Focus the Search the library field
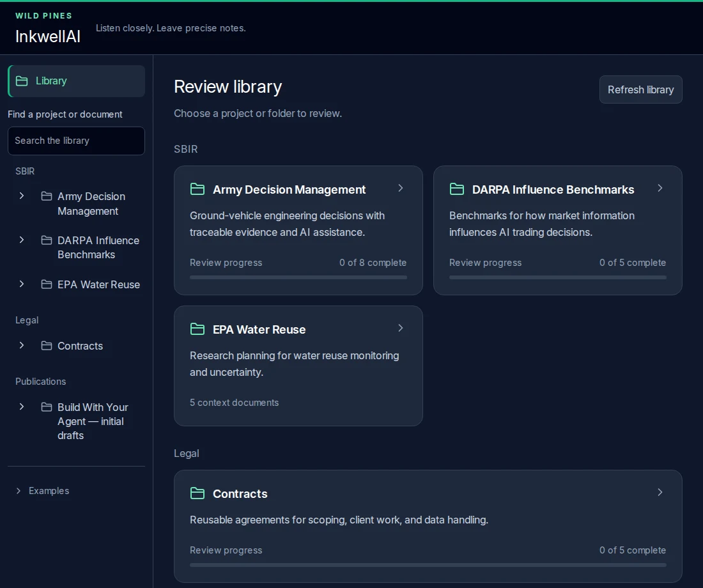703x588 pixels. (76, 141)
